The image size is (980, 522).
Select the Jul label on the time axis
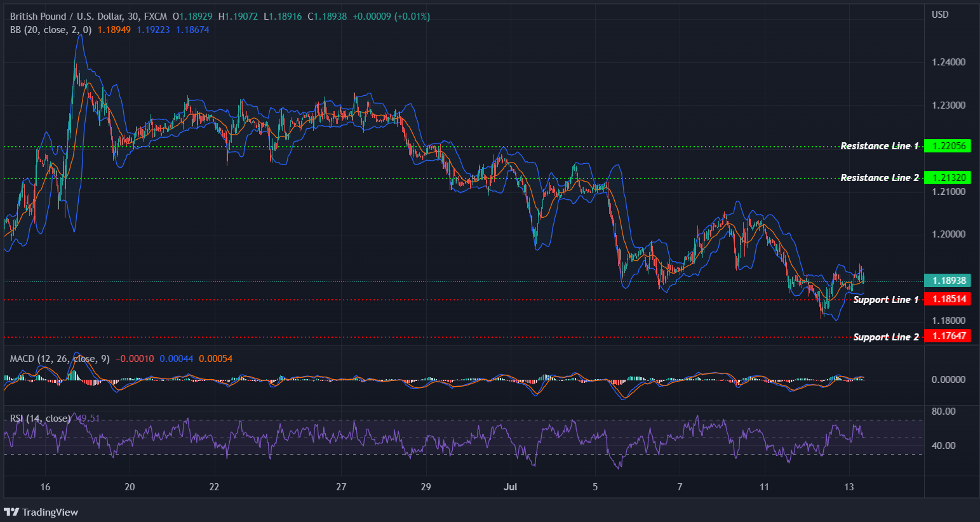coord(510,486)
